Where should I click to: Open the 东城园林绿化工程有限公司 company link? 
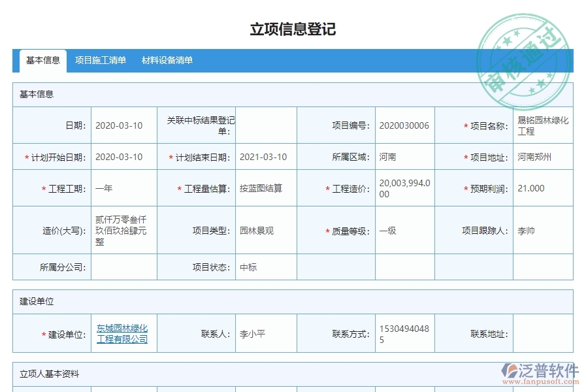pyautogui.click(x=122, y=333)
